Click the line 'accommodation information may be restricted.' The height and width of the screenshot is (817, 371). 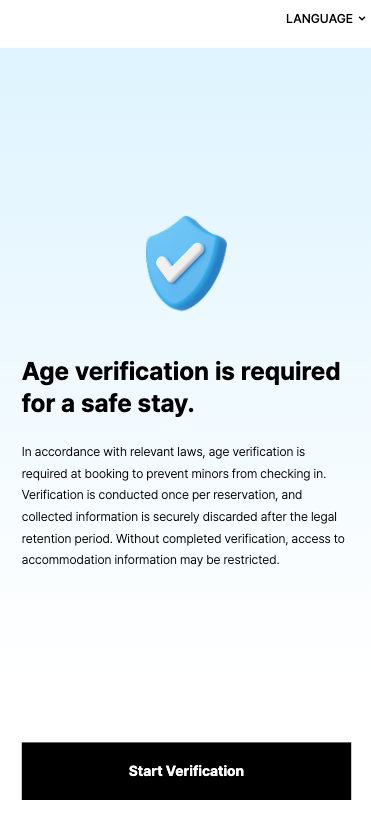pos(151,560)
